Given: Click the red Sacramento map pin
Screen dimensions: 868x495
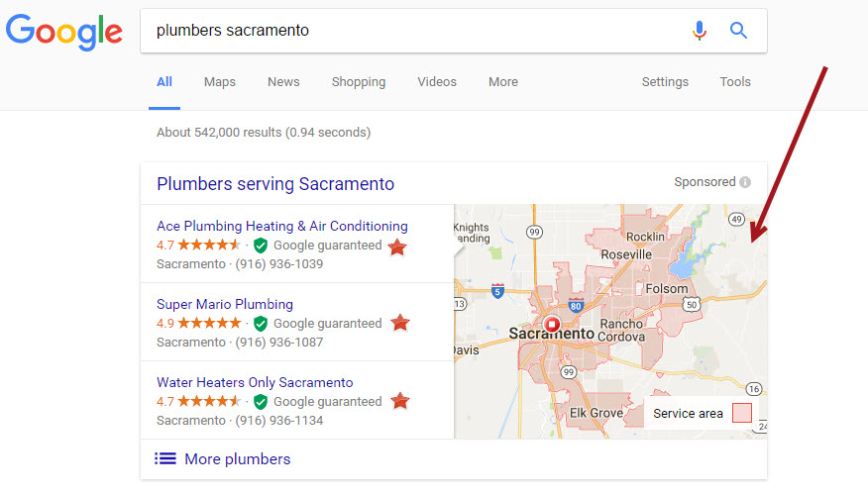Looking at the screenshot, I should click(552, 324).
